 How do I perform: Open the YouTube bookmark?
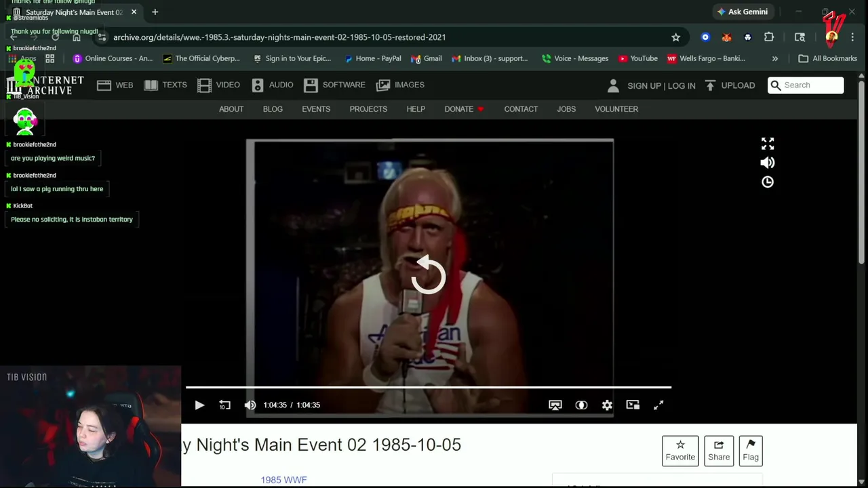[637, 58]
